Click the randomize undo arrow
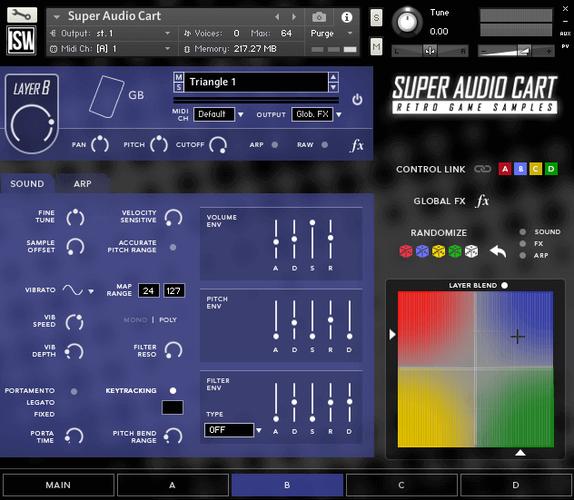This screenshot has height=500, width=574. point(498,251)
